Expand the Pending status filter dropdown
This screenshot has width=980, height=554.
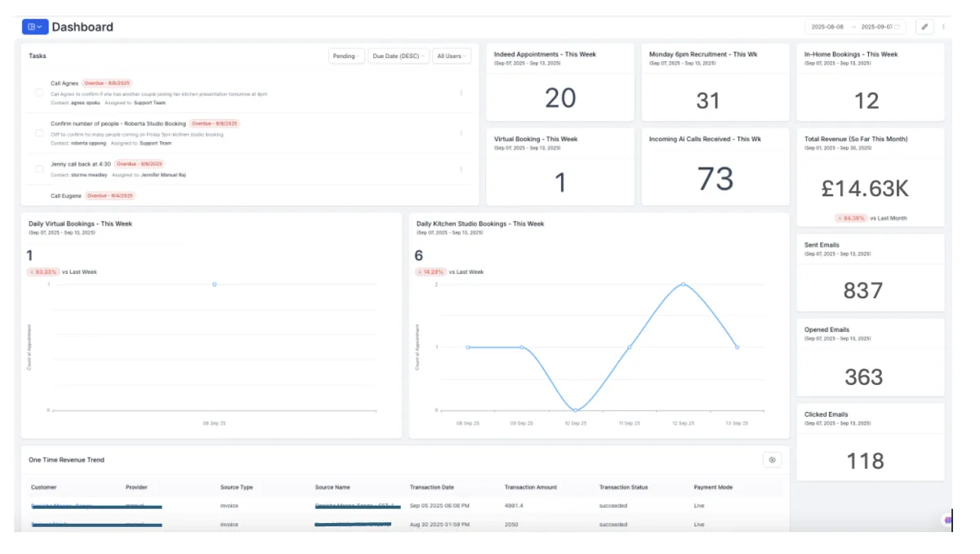(346, 56)
